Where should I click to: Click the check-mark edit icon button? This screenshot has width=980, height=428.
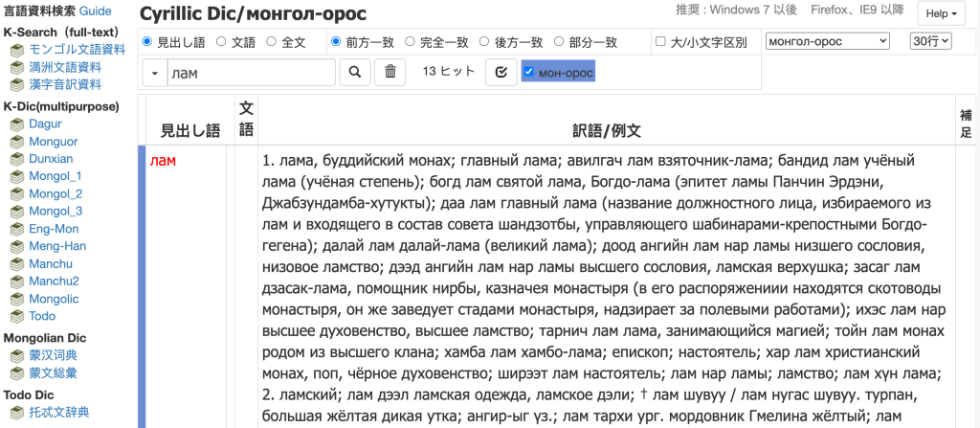click(x=501, y=72)
